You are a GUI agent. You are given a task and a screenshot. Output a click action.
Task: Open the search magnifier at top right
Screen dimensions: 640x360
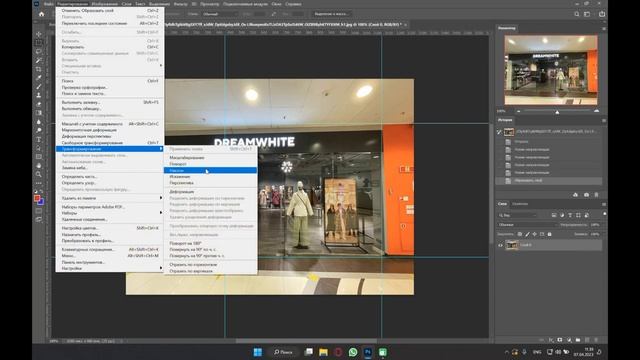(x=576, y=14)
